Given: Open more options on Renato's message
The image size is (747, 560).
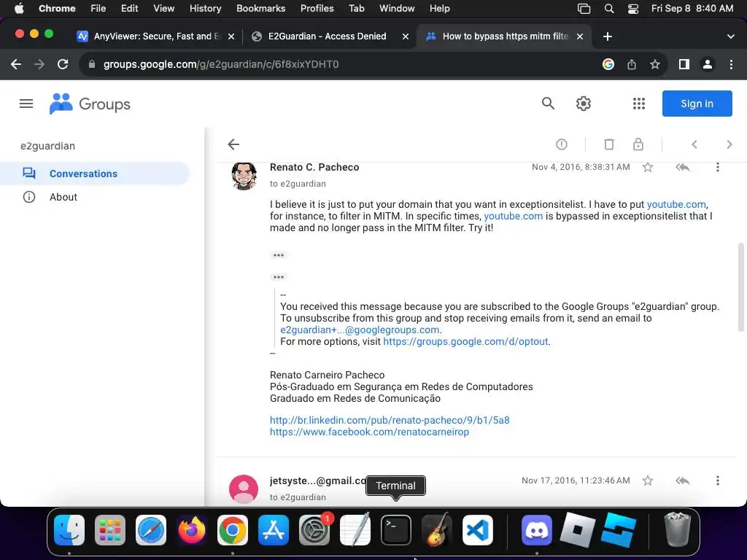Looking at the screenshot, I should pyautogui.click(x=718, y=167).
